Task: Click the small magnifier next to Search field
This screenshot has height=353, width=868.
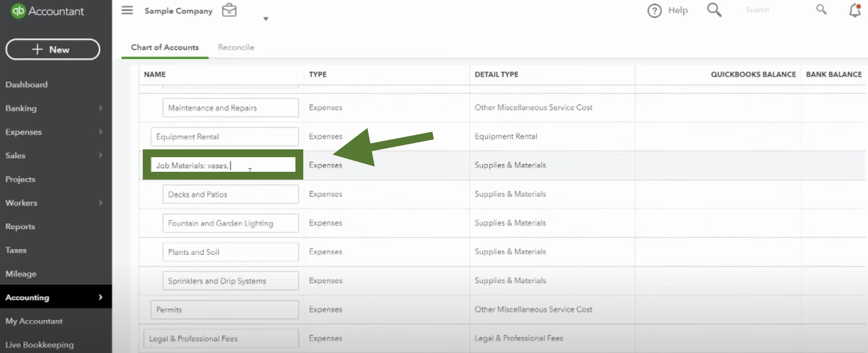Action: [821, 9]
